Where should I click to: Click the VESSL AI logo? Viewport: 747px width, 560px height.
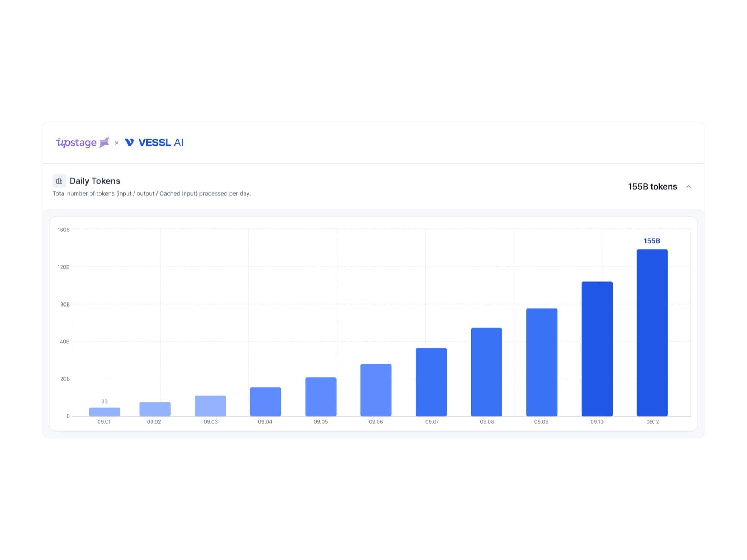[154, 142]
